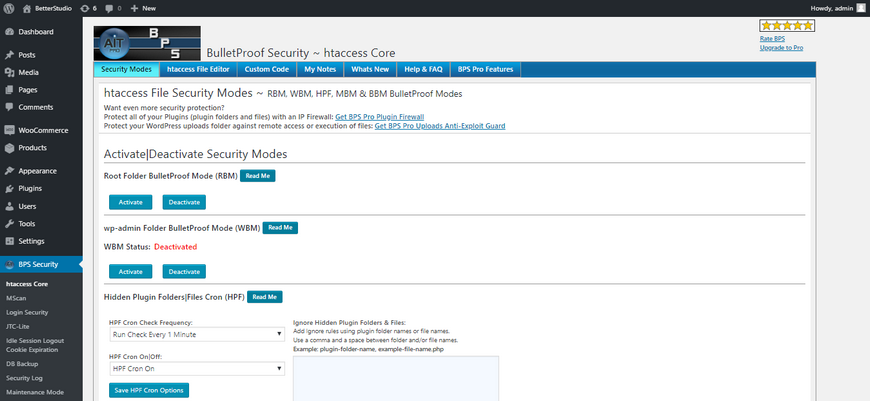Screen dimensions: 870x401
Task: Click the five-star rating image
Action: point(787,26)
